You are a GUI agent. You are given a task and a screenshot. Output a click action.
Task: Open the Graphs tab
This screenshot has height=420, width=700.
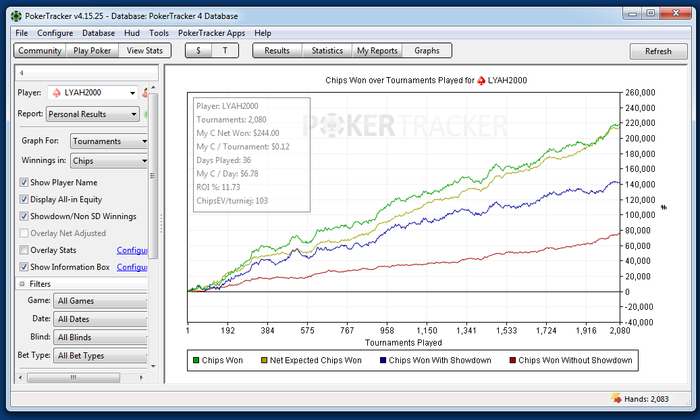427,51
